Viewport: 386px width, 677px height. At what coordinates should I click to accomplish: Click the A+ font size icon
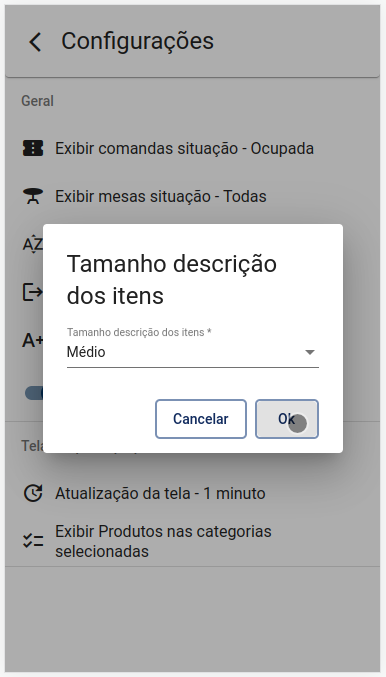coord(32,341)
